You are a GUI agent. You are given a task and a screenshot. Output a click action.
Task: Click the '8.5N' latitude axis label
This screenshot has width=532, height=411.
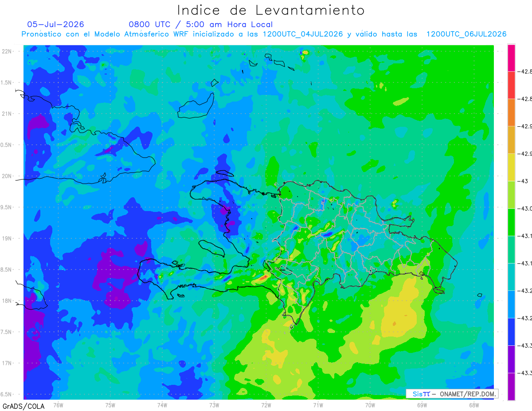(x=6, y=270)
